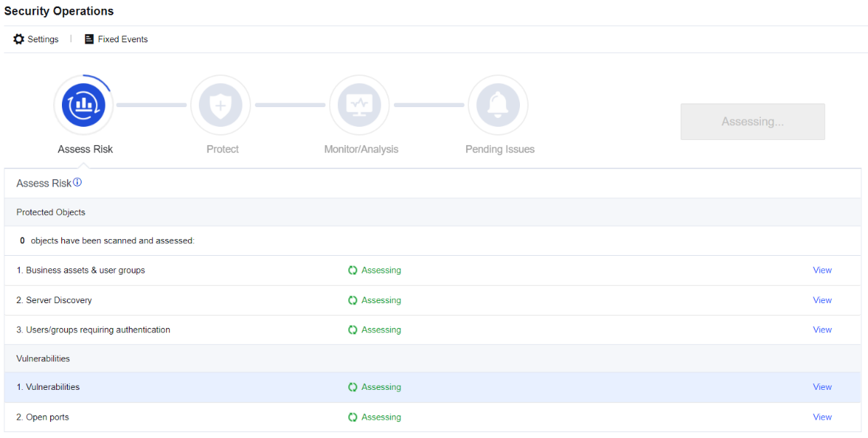Open Settings in the toolbar
868x438 pixels.
43,39
